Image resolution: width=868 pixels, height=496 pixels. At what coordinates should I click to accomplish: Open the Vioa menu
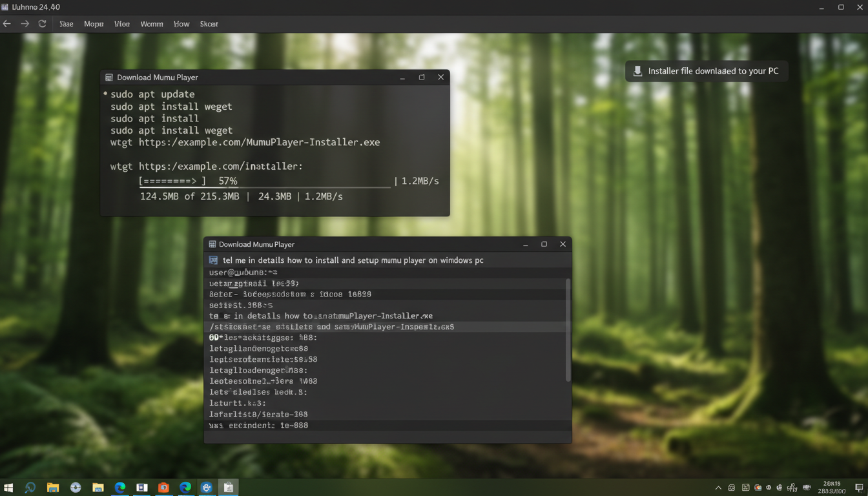point(122,24)
